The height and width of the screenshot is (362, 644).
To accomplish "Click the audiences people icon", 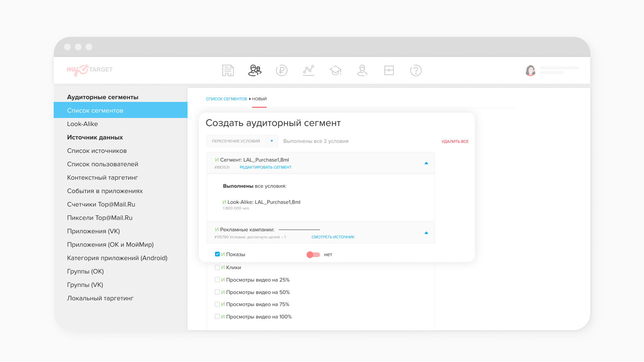I will tap(255, 70).
